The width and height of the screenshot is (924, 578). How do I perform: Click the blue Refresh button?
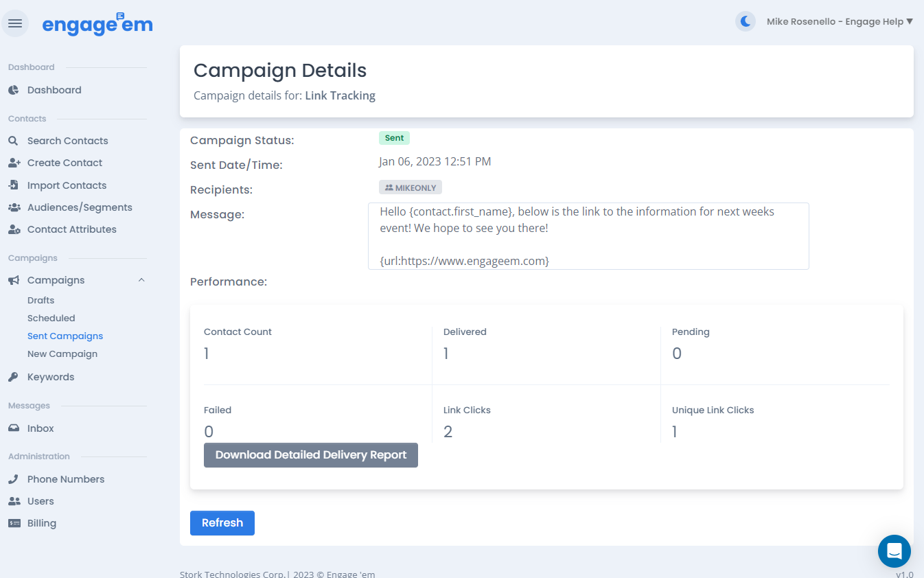tap(222, 523)
